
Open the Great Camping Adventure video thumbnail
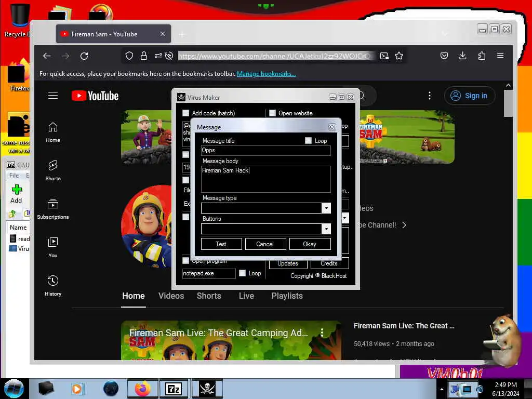point(231,340)
